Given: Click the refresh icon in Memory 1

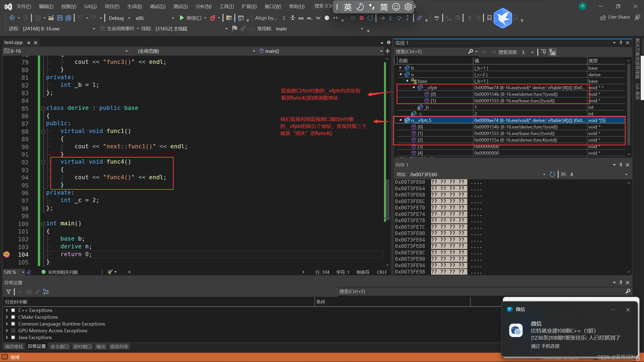Looking at the screenshot, I should coord(552,174).
